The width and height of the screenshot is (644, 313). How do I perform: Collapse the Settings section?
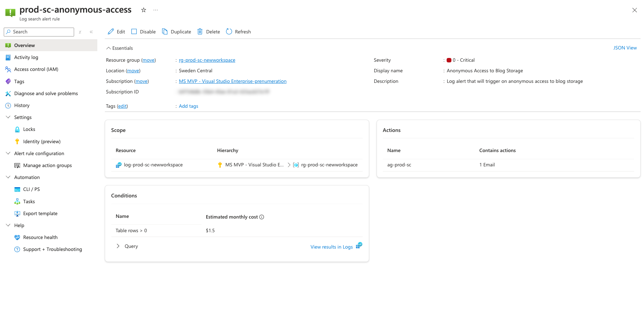pos(8,117)
